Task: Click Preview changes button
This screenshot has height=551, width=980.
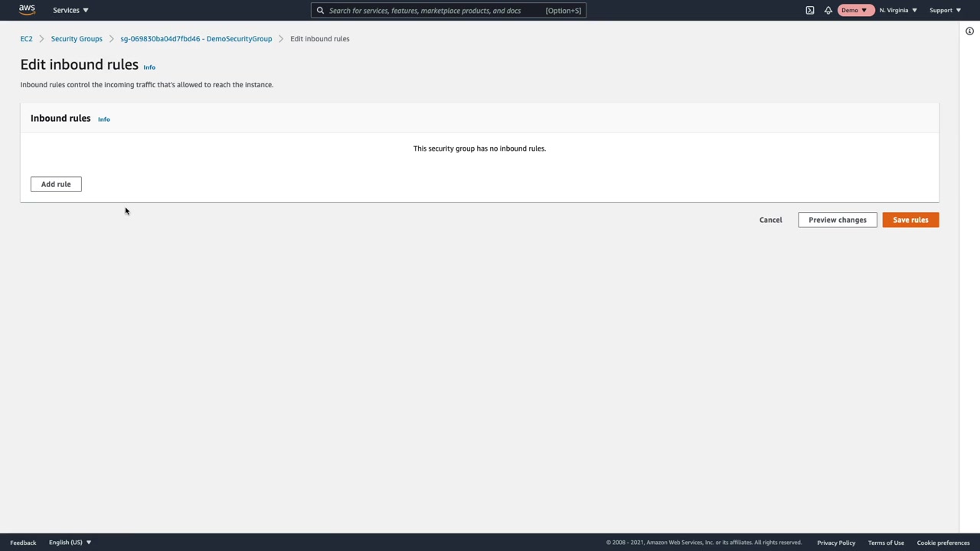Action: (x=838, y=220)
